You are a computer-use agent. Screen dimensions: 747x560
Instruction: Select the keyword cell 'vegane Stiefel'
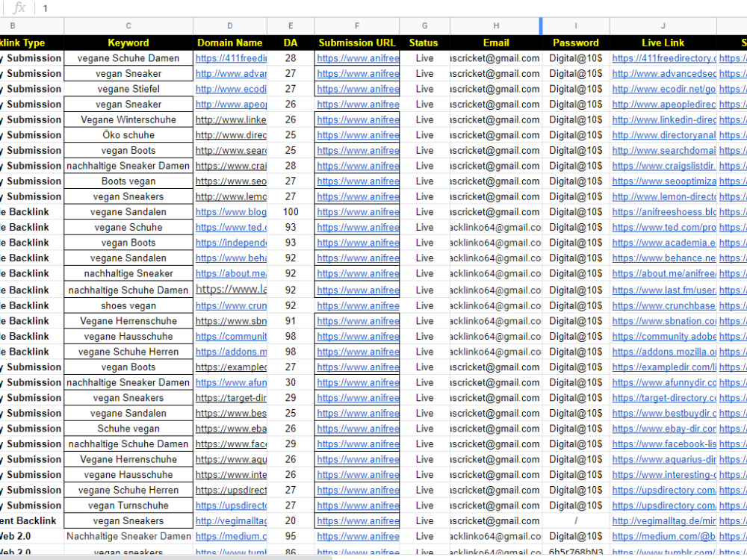[128, 89]
